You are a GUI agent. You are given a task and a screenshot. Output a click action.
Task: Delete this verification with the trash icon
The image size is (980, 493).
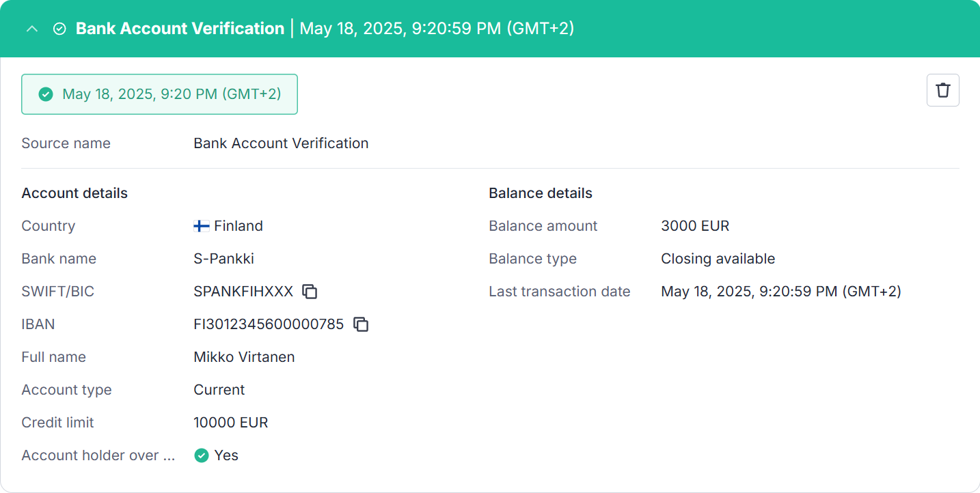(943, 90)
